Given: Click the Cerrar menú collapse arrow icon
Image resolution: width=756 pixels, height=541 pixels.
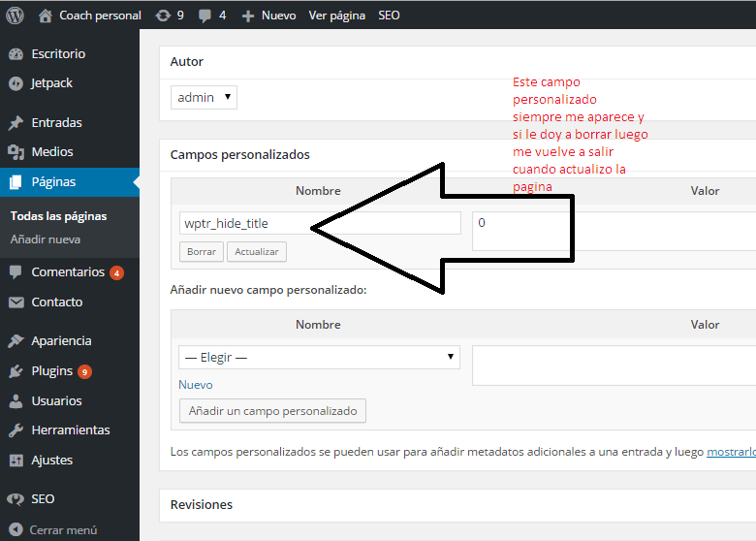Looking at the screenshot, I should pyautogui.click(x=16, y=529).
